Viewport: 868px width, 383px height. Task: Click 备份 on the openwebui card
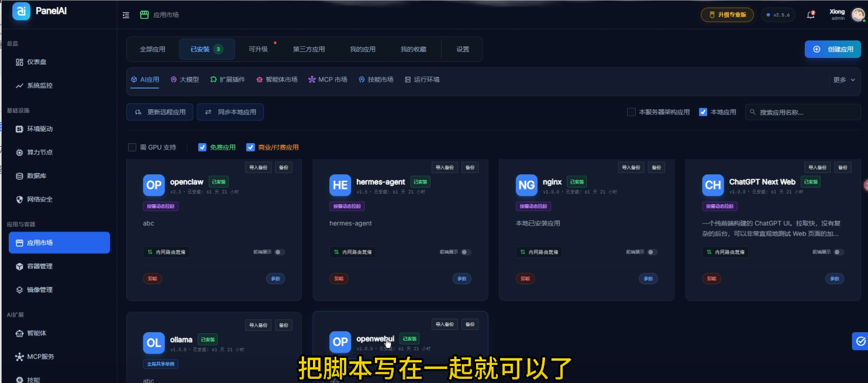470,325
